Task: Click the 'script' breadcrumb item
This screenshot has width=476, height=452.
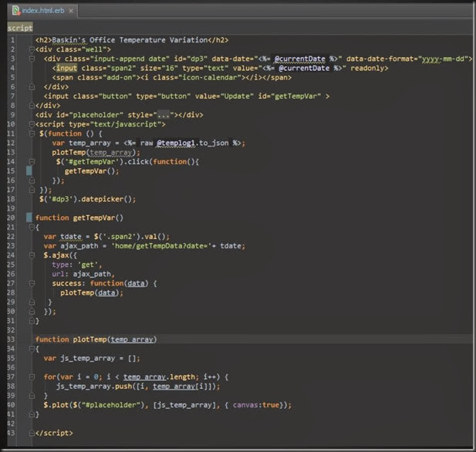Action: (x=20, y=28)
